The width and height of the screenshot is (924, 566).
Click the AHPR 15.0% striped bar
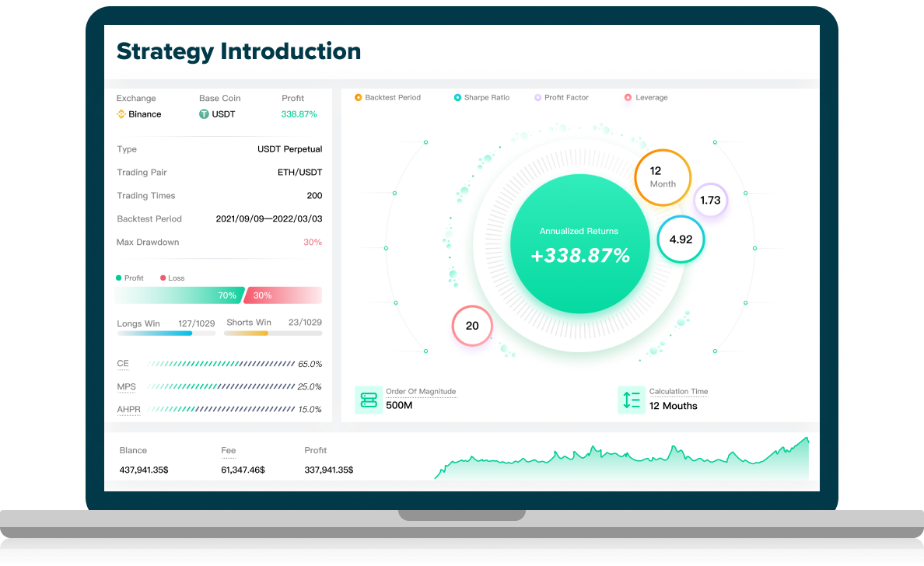point(221,409)
